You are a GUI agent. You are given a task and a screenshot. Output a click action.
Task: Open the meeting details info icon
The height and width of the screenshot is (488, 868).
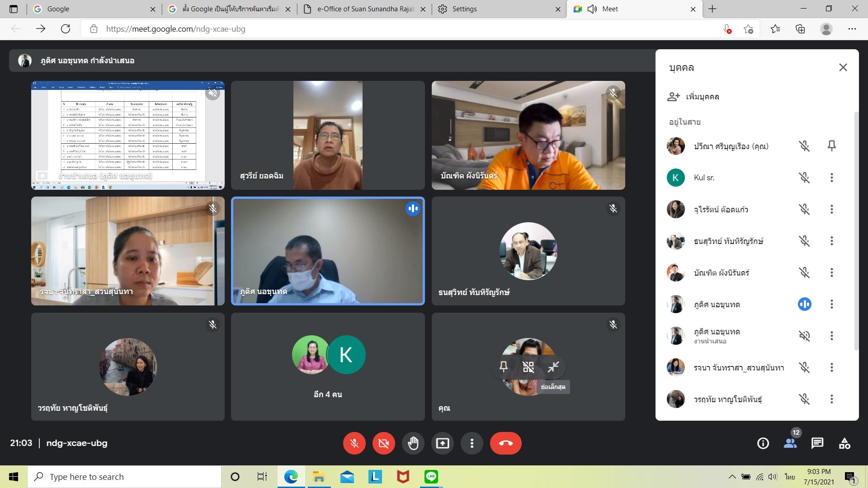[x=763, y=443]
